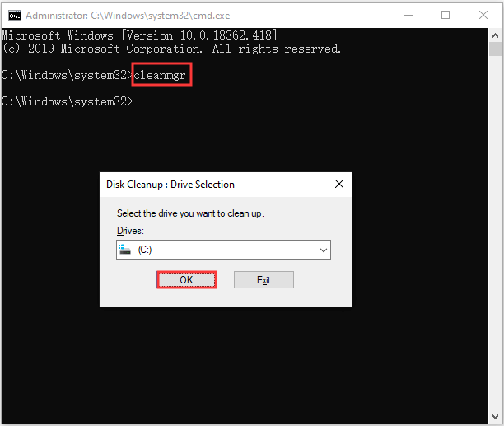504x426 pixels.
Task: Click the cmd window scrollbar thumb
Action: tap(495, 49)
